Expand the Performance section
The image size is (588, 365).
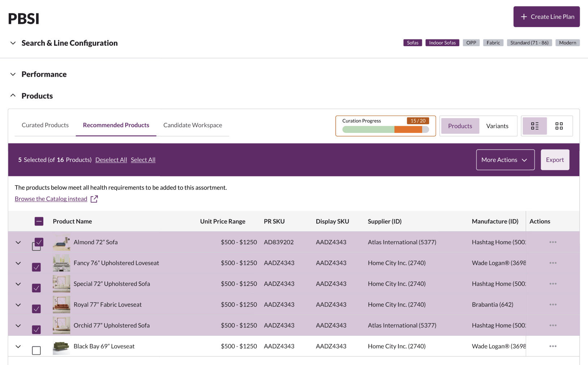[x=13, y=74]
